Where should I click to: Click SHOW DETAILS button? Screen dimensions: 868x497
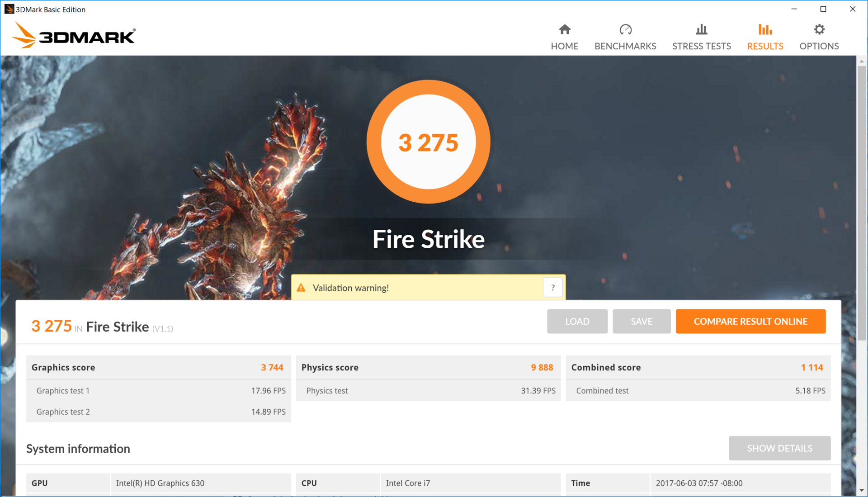click(x=779, y=448)
